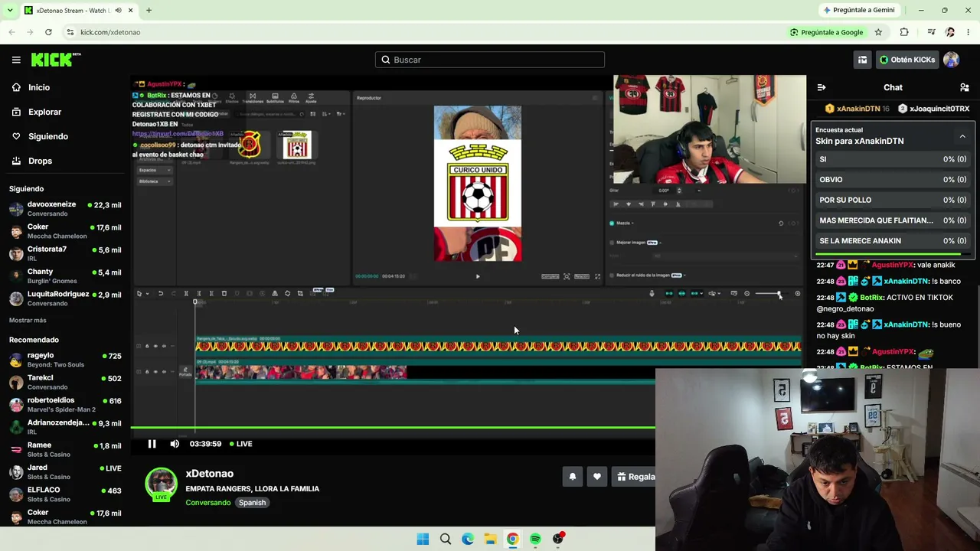Viewport: 980px width, 551px height.
Task: Open the Windows Start menu
Action: tap(423, 539)
